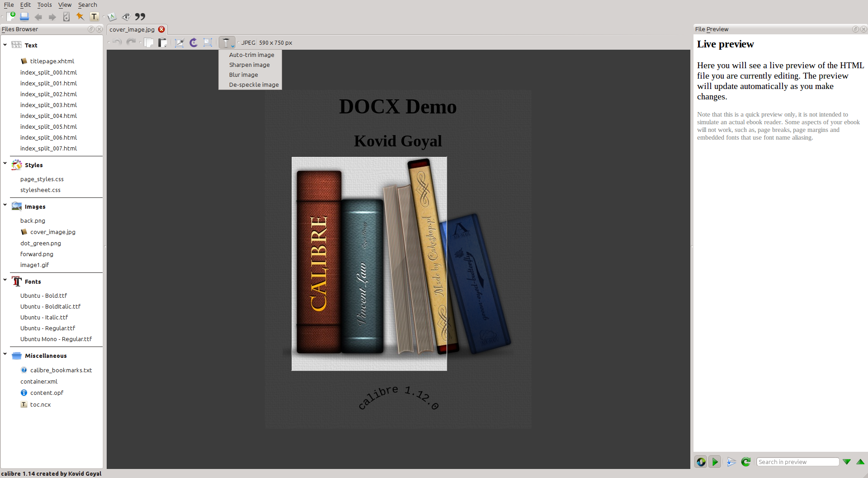Toggle auto-reload of the preview
868x478 pixels.
tap(715, 462)
